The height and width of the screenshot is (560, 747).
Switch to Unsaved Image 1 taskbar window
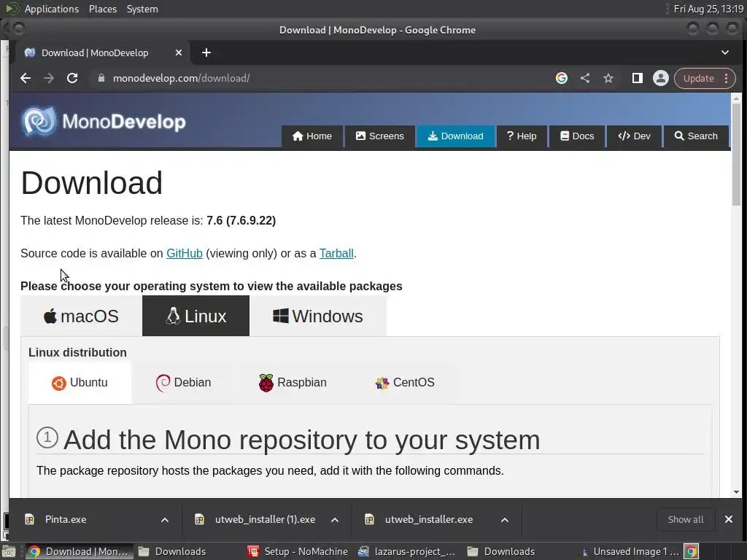pos(628,551)
